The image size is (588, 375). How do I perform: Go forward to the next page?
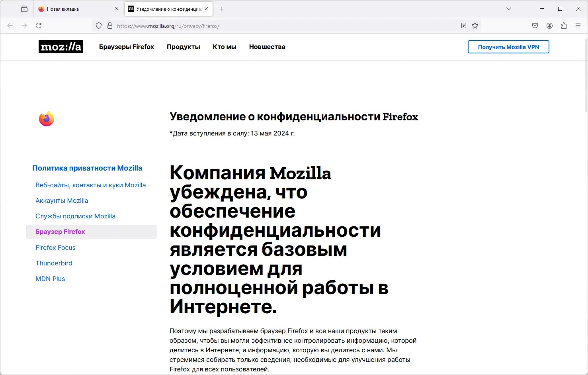tap(24, 26)
